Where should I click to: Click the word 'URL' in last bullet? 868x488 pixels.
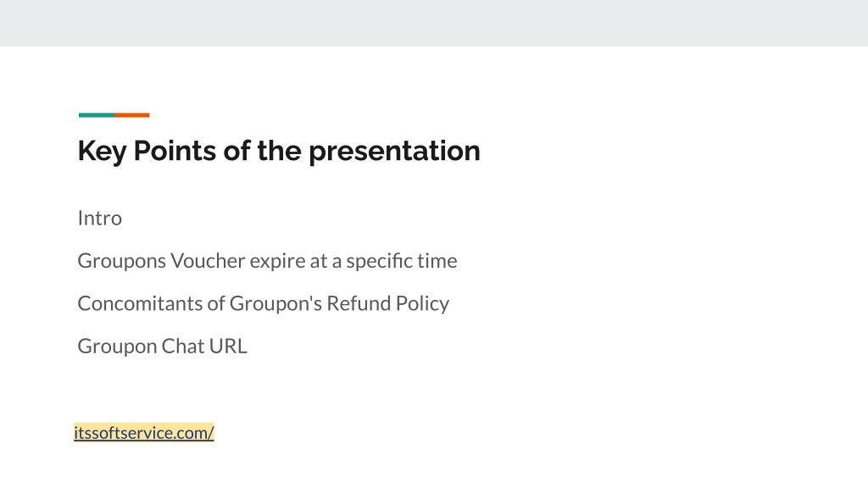[229, 346]
